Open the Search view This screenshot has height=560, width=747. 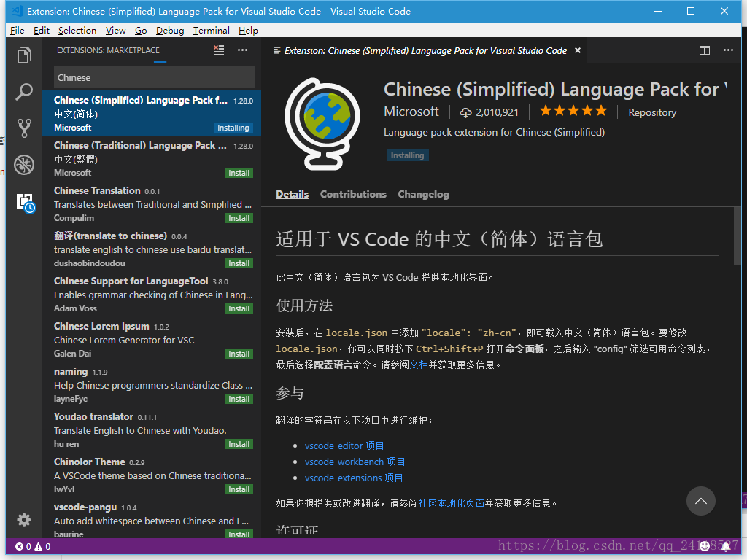click(24, 91)
